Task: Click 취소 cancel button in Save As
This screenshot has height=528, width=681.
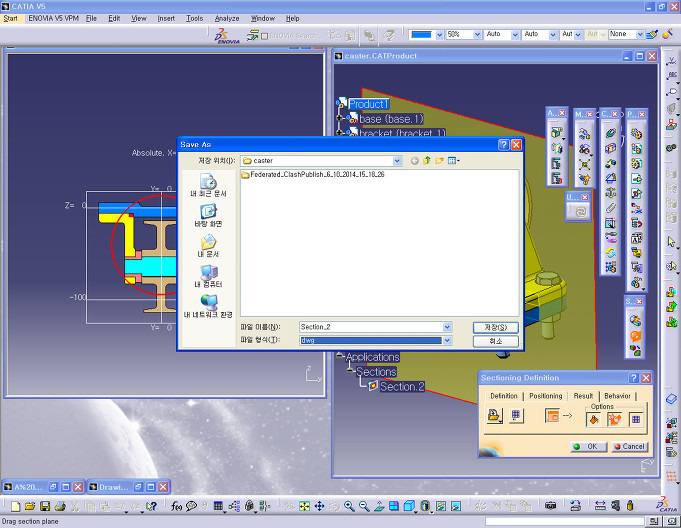Action: [496, 341]
